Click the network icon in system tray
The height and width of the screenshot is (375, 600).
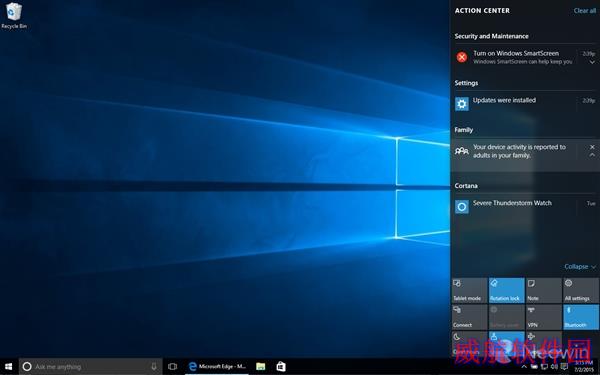[x=544, y=367]
